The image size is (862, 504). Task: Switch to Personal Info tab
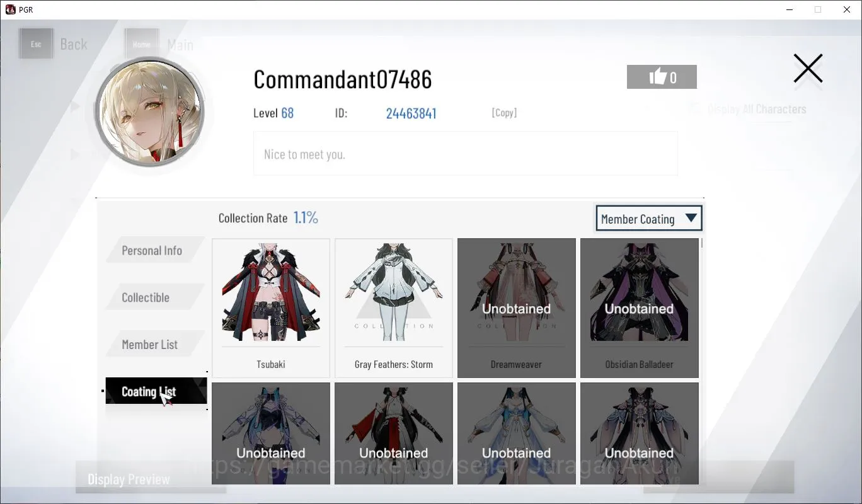(x=154, y=250)
